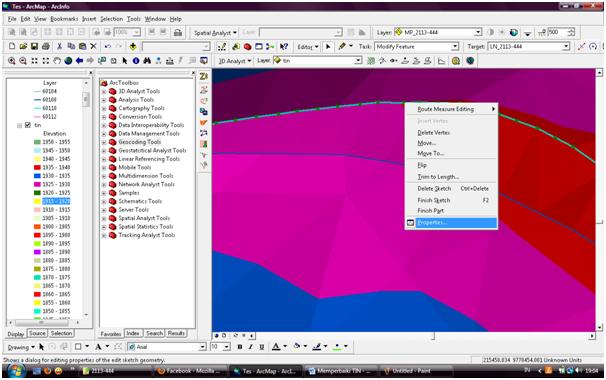This screenshot has width=606, height=380.
Task: Switch to ArcToolbox Search tab
Action: click(154, 333)
